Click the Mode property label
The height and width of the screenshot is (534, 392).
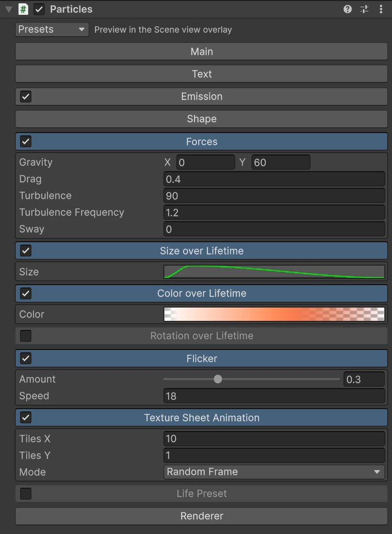click(x=32, y=472)
